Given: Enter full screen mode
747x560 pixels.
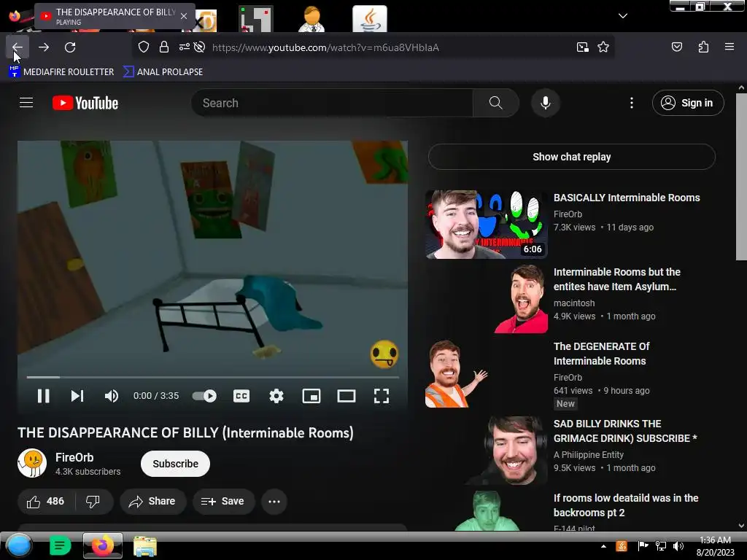Looking at the screenshot, I should (x=381, y=396).
